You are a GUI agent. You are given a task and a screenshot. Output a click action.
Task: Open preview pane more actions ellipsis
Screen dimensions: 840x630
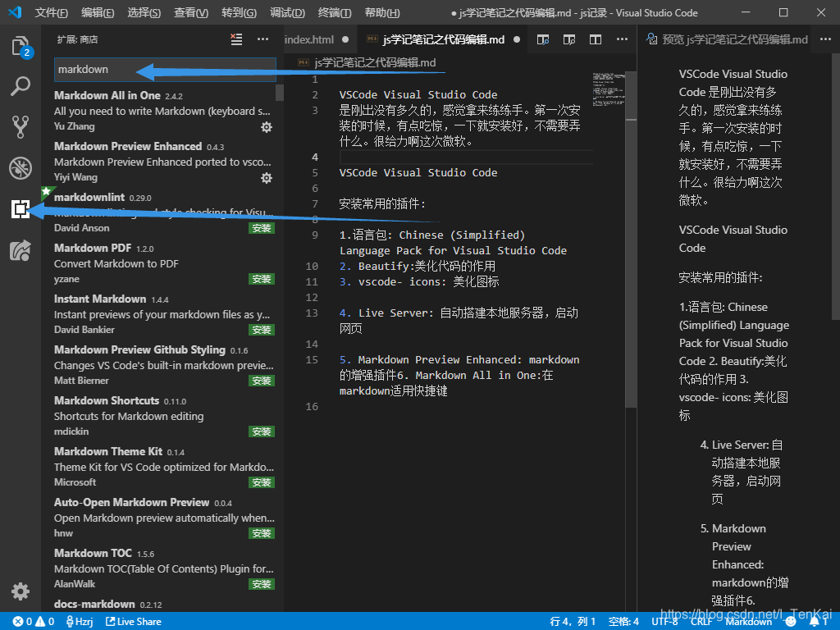(825, 39)
